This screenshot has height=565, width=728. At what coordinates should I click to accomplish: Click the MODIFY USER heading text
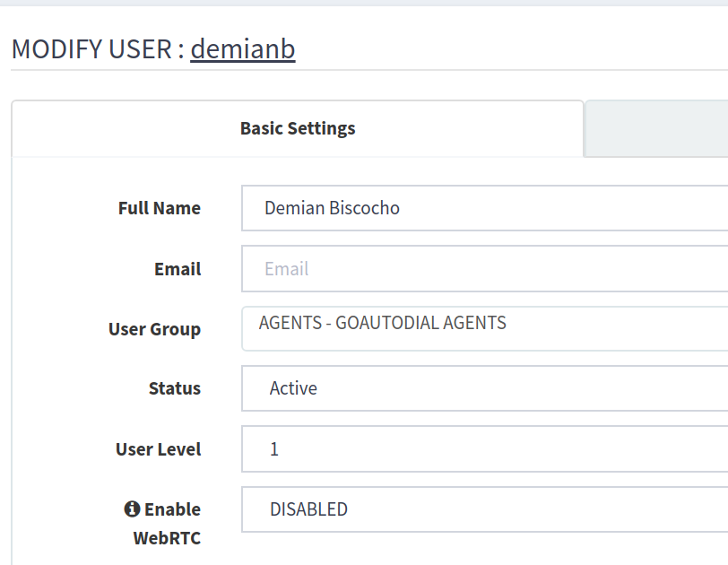91,48
